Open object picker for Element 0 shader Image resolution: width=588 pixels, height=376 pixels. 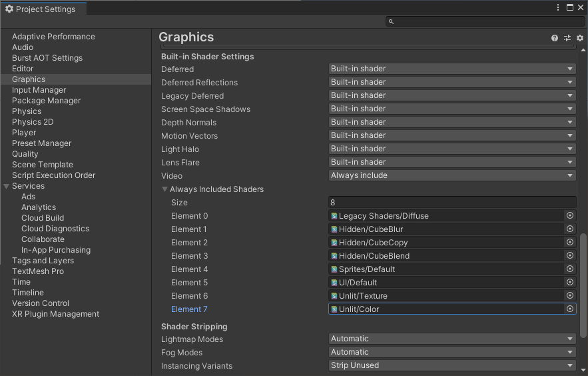pos(570,216)
